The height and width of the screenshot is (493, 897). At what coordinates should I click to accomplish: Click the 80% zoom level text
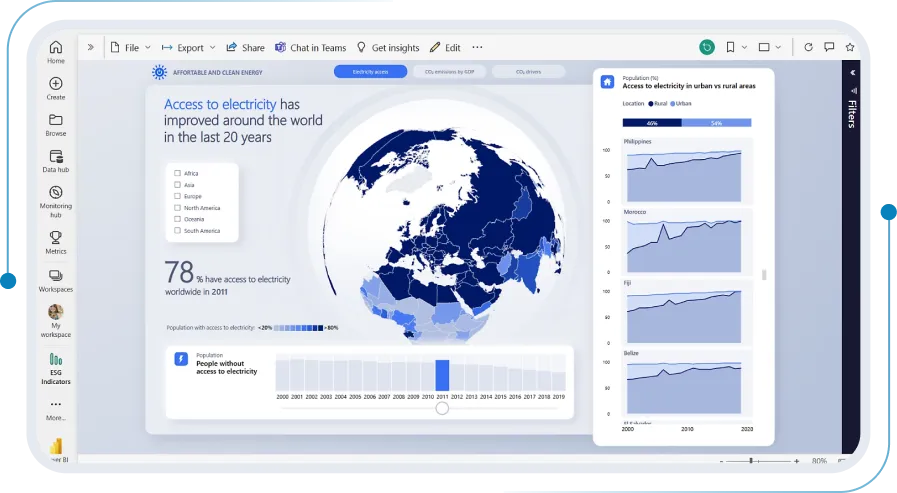(x=819, y=461)
